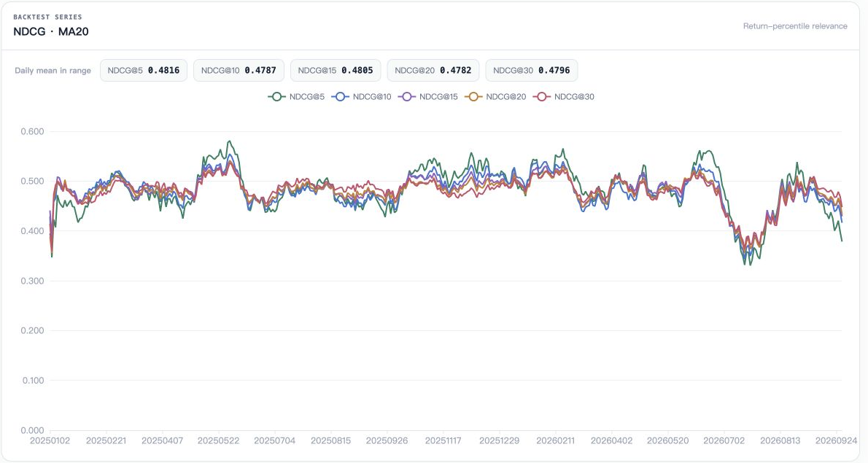This screenshot has height=463, width=868.
Task: Click the 20251117 x-axis date label
Action: pos(443,441)
